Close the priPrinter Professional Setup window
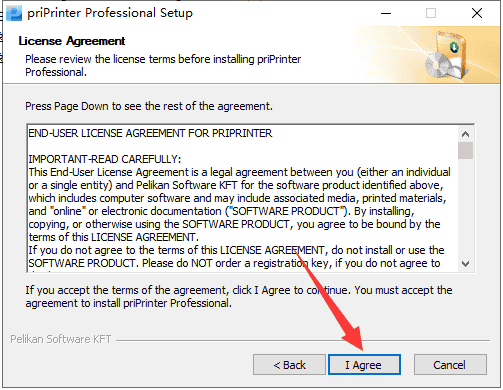Screen dimensions: 503x390 (477, 14)
